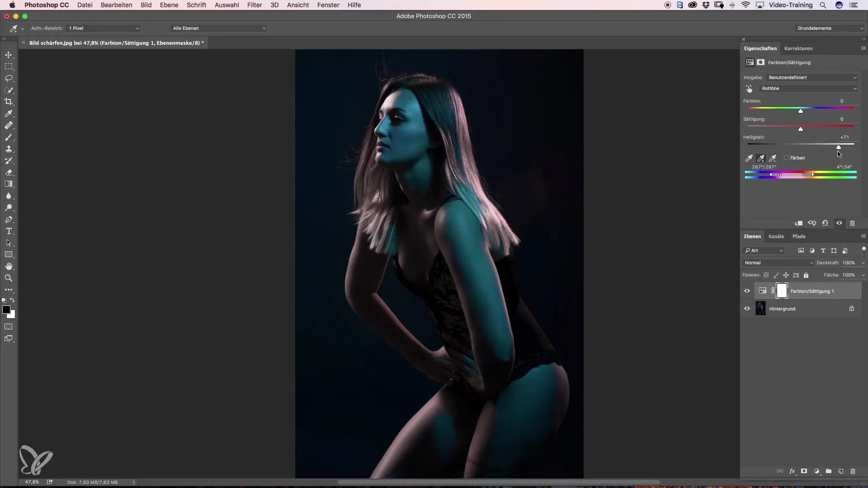Click the subtract-from-sample eyedropper in Properties
The image size is (868, 488).
coord(773,158)
